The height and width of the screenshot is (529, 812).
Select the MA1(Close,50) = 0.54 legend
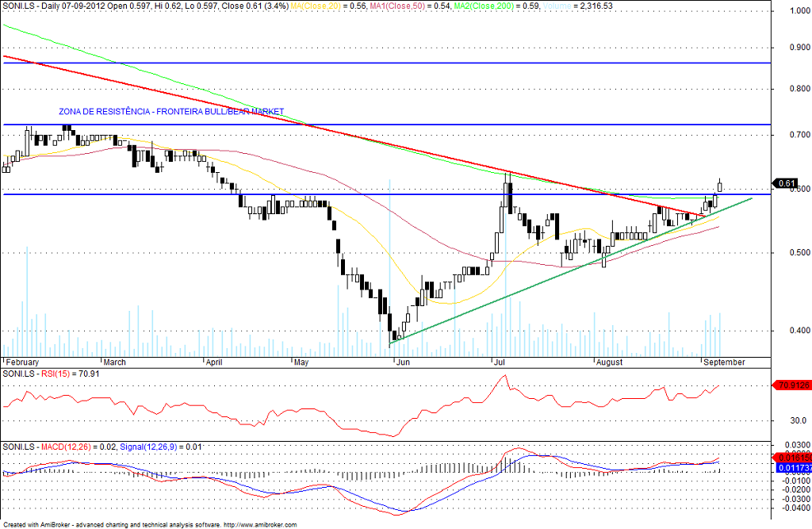coord(410,6)
